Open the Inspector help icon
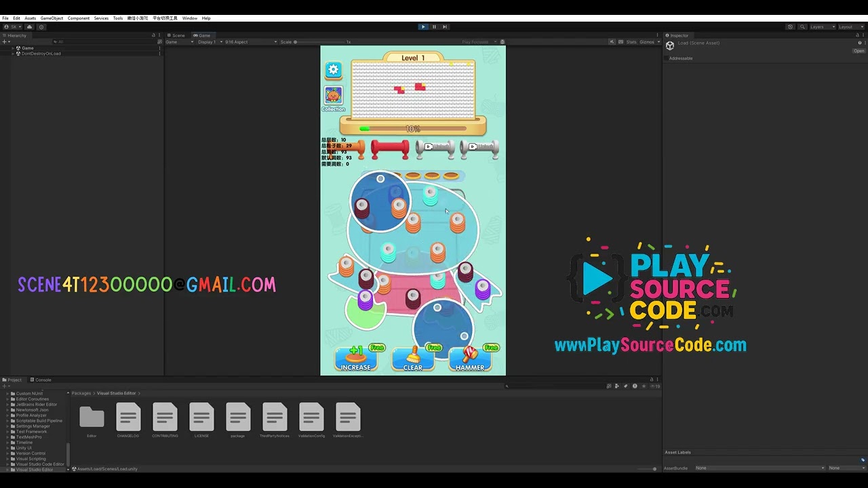Image resolution: width=868 pixels, height=488 pixels. (860, 43)
